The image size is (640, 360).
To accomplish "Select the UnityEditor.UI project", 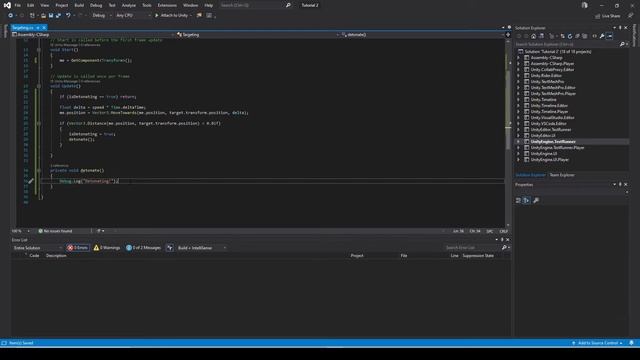I will (x=543, y=136).
